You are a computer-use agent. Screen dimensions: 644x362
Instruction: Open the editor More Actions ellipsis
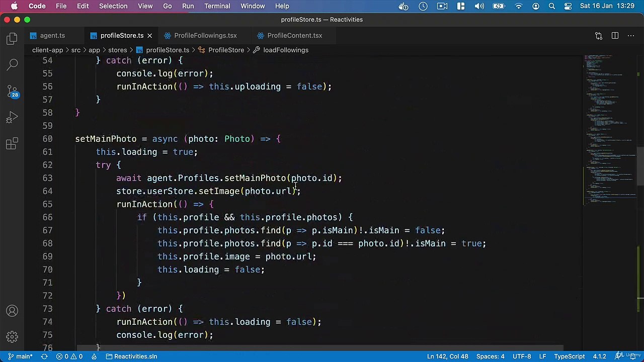631,36
